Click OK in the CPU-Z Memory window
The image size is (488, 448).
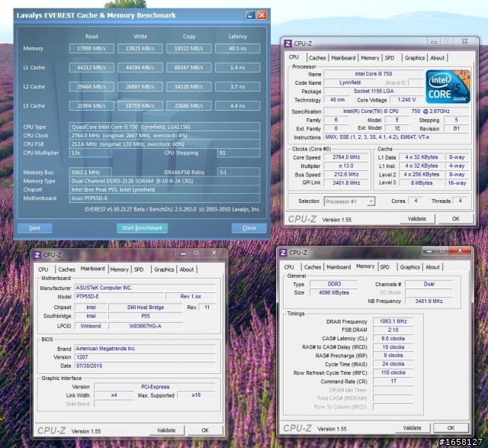coord(451,427)
